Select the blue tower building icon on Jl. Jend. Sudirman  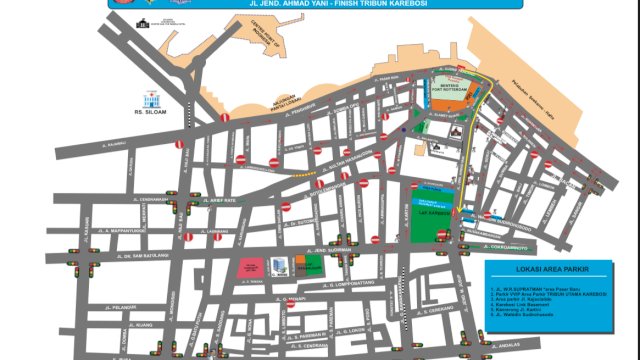coord(280,267)
